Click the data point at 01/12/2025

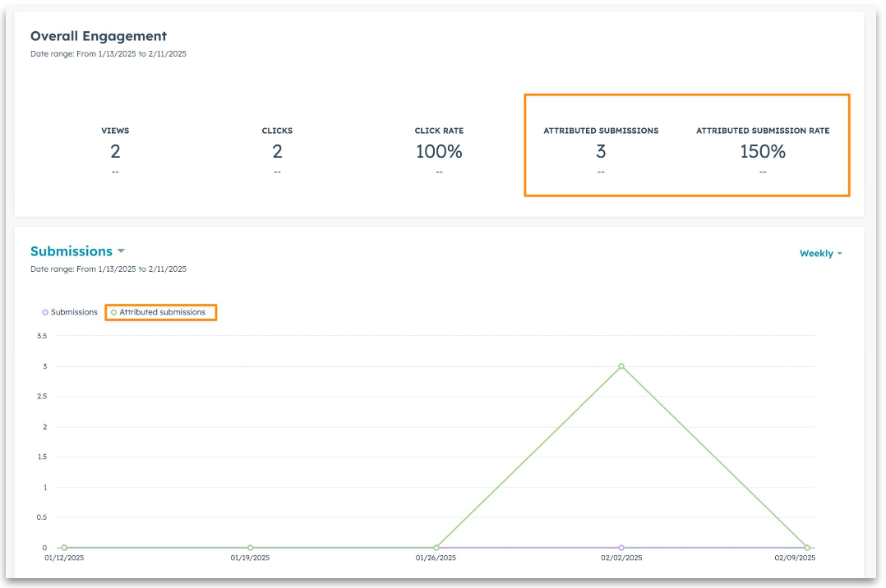click(62, 547)
